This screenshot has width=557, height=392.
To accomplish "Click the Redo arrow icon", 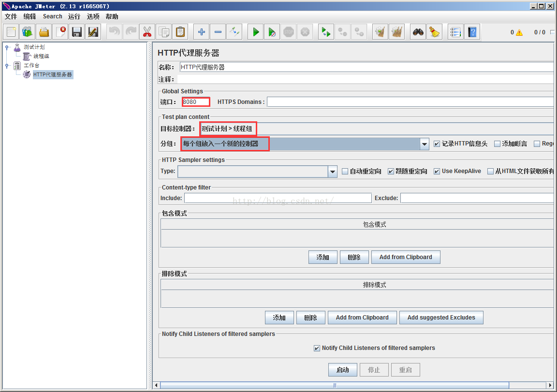I will (x=131, y=32).
